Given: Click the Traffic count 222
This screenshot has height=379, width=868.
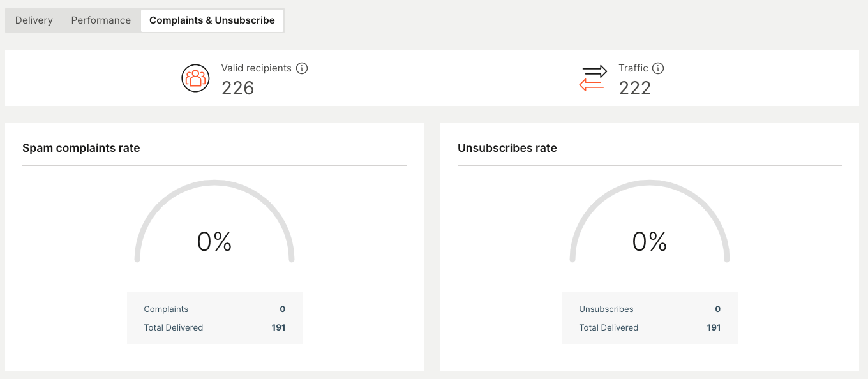Looking at the screenshot, I should (x=635, y=88).
